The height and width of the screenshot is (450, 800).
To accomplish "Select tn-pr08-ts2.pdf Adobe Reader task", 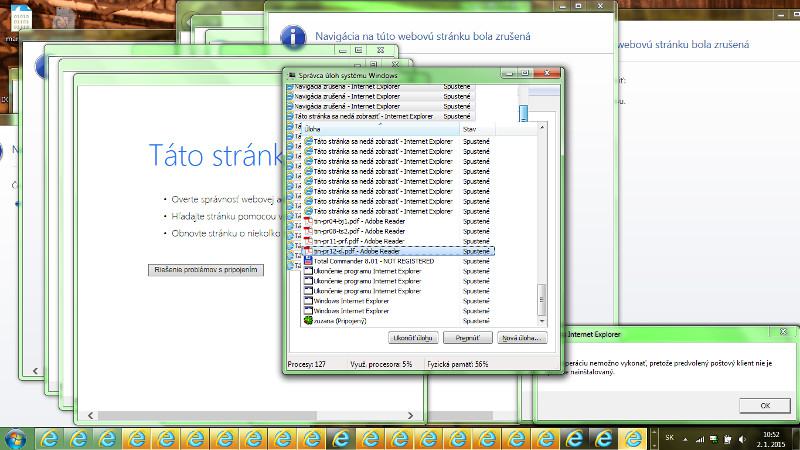I will point(398,231).
